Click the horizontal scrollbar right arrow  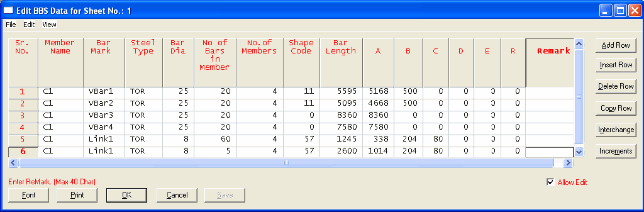[568, 163]
